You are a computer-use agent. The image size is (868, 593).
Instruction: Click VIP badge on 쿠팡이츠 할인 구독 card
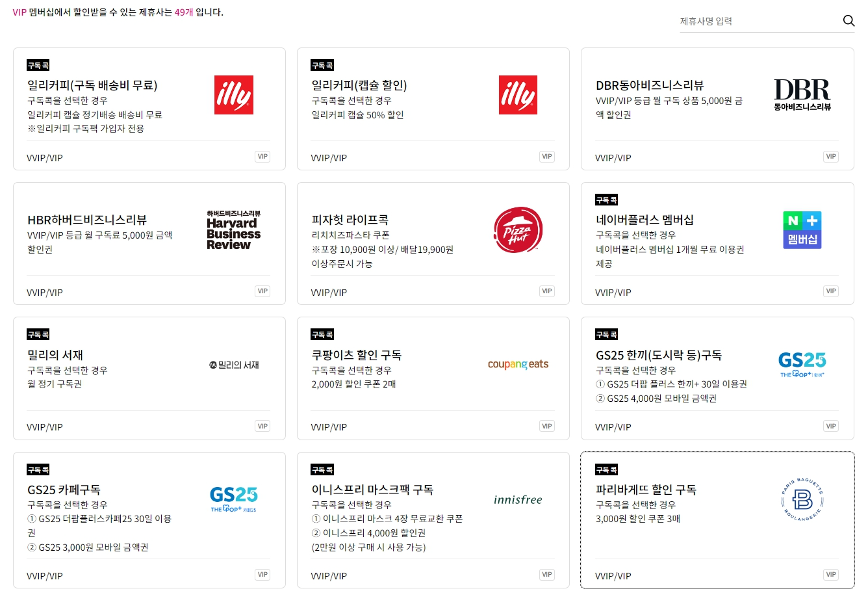click(547, 427)
